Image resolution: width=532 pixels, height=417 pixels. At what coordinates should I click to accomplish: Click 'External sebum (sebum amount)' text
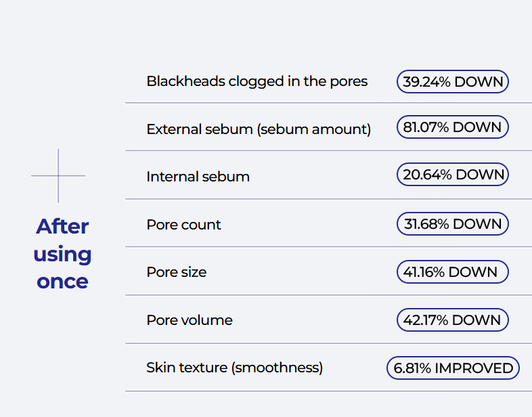pyautogui.click(x=259, y=129)
